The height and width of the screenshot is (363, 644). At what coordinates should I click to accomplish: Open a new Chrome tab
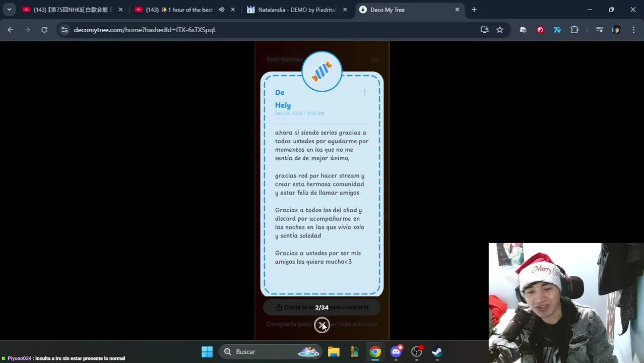tap(474, 10)
